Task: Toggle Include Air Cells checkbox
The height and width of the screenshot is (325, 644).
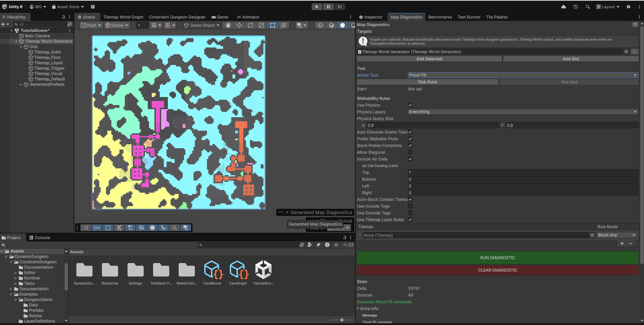Action: coord(410,159)
